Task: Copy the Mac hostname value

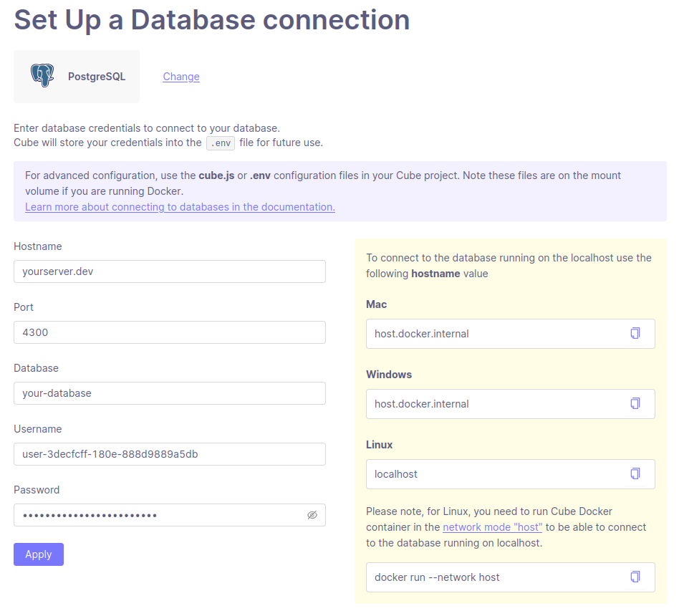Action: point(635,333)
